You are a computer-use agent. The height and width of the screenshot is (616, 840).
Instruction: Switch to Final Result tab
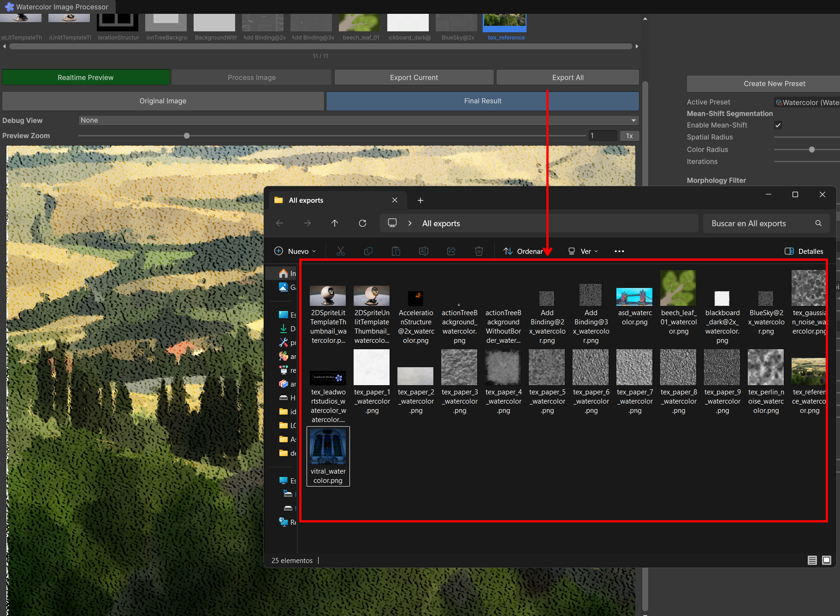(483, 101)
